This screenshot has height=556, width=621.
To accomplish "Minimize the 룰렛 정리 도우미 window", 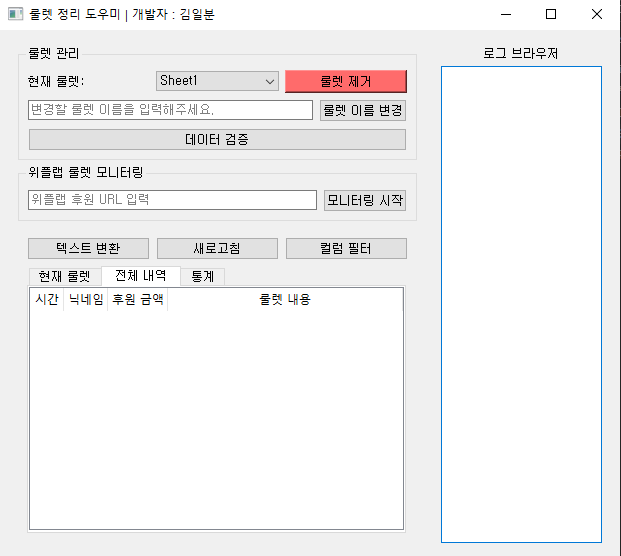I will coord(506,15).
